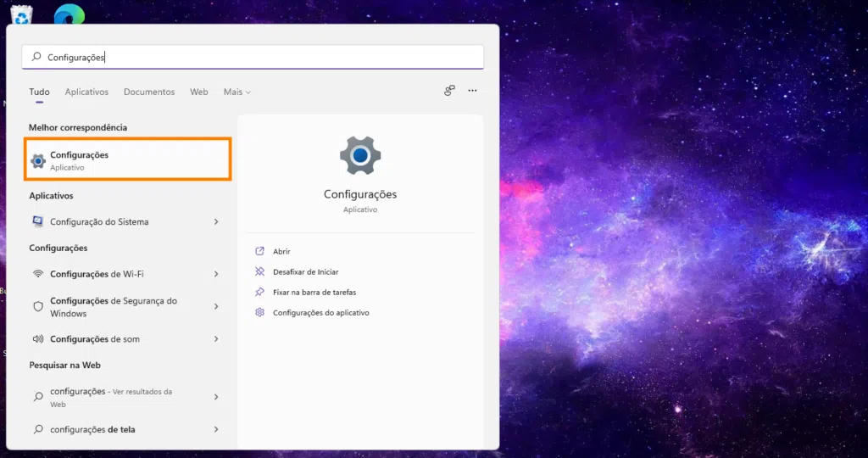
Task: Click Configurações do aplicativo
Action: pyautogui.click(x=321, y=313)
